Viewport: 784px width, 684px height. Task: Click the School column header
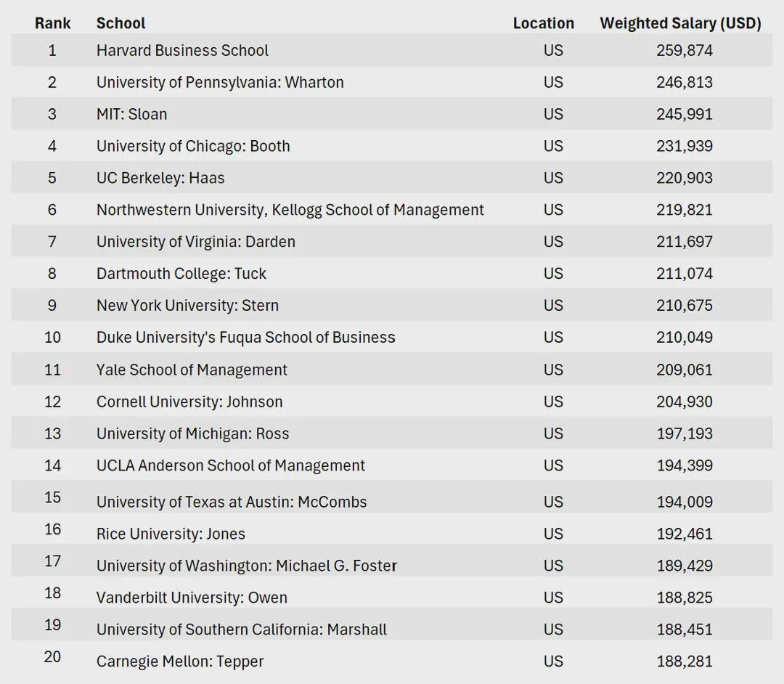pyautogui.click(x=121, y=23)
